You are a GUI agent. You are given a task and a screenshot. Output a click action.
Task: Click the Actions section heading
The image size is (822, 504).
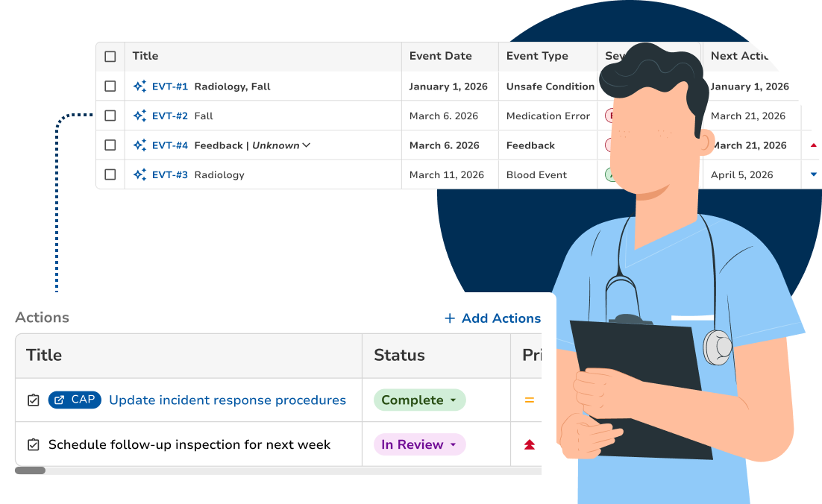click(x=42, y=318)
